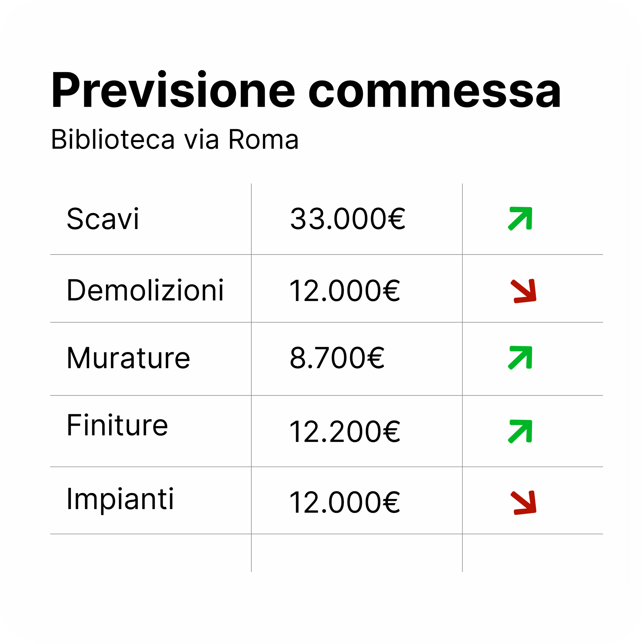Click the 8.700€ Murature amount
644x644 pixels.
[337, 358]
